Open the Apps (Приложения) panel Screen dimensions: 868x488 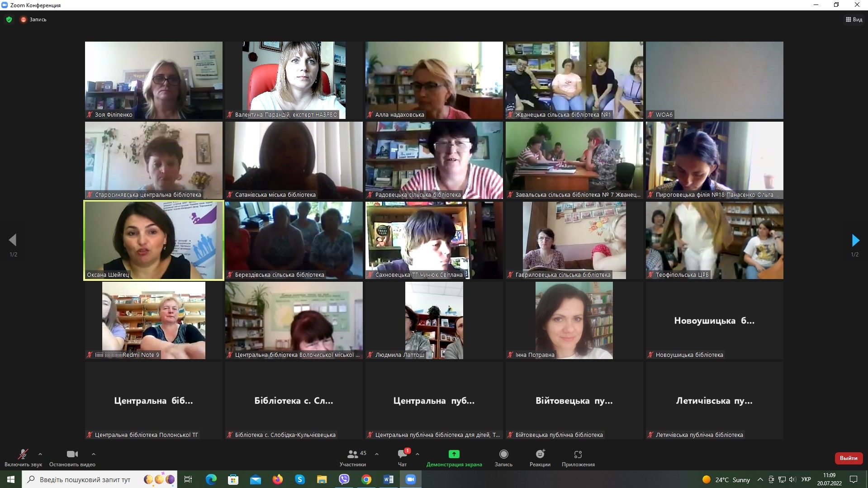[578, 457]
